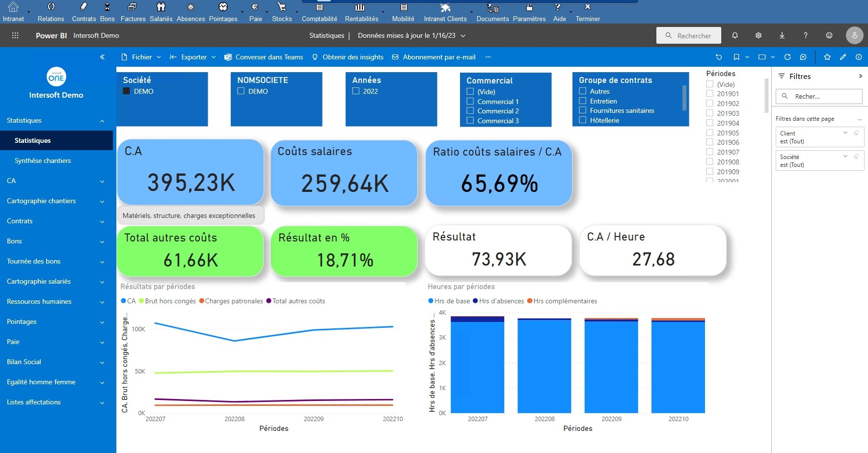This screenshot has width=868, height=453.
Task: Open the user account avatar
Action: pyautogui.click(x=854, y=35)
